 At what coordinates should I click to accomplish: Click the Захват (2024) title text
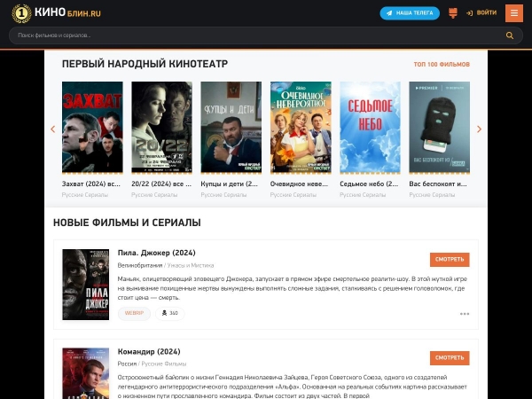pos(91,184)
